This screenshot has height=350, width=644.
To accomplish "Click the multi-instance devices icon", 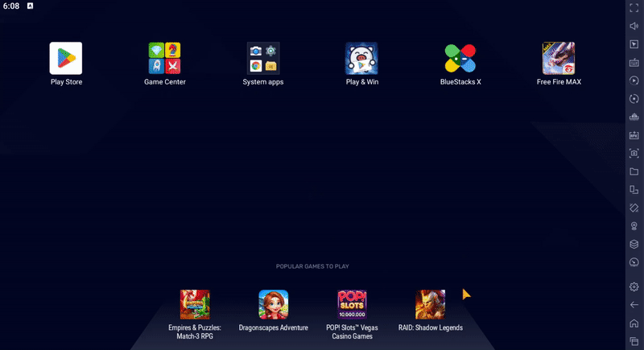I will 634,190.
